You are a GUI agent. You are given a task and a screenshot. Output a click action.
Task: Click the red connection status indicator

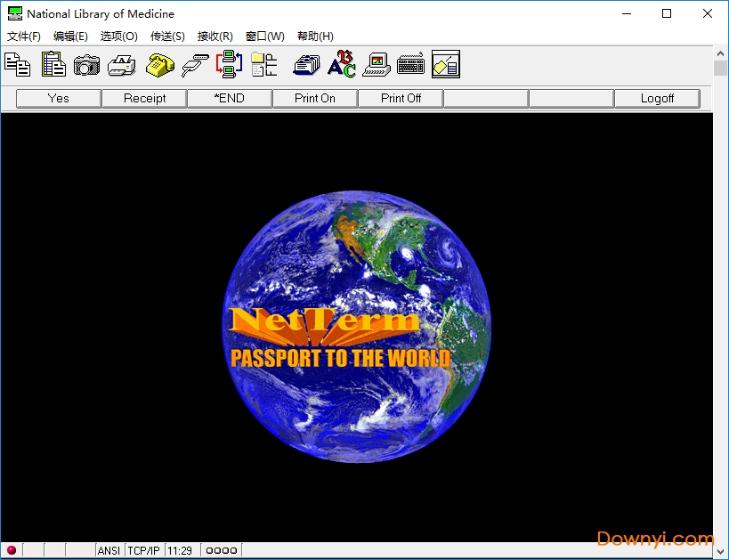(12, 550)
